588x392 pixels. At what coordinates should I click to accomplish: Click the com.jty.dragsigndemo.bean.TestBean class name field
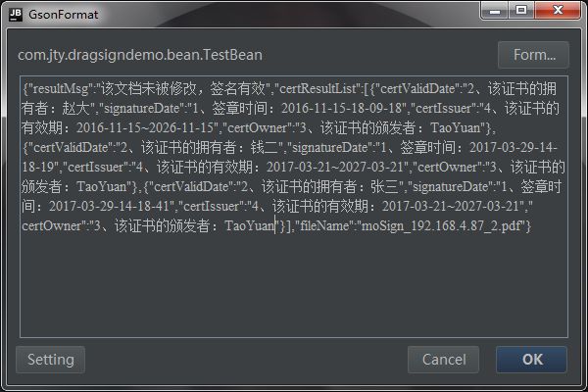140,55
